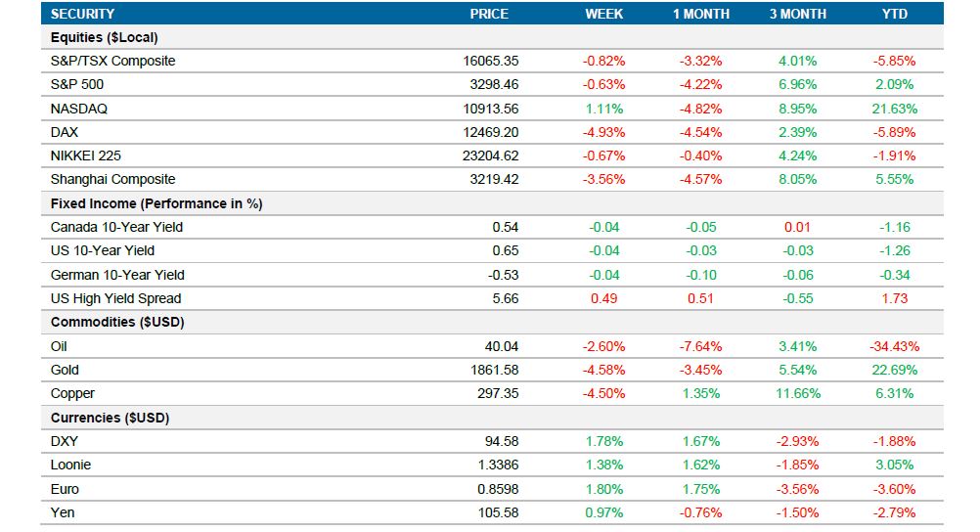Click Yen weekly value 0.97%
The image size is (980, 532).
pos(603,513)
